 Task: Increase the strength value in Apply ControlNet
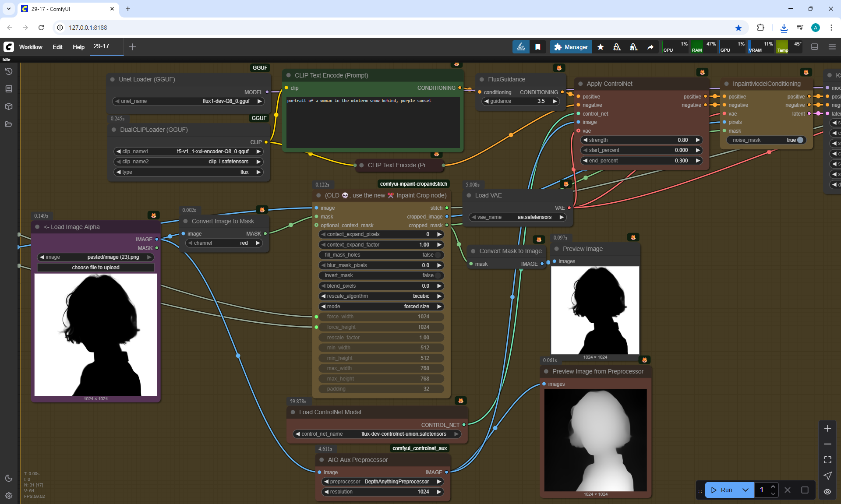[698, 140]
